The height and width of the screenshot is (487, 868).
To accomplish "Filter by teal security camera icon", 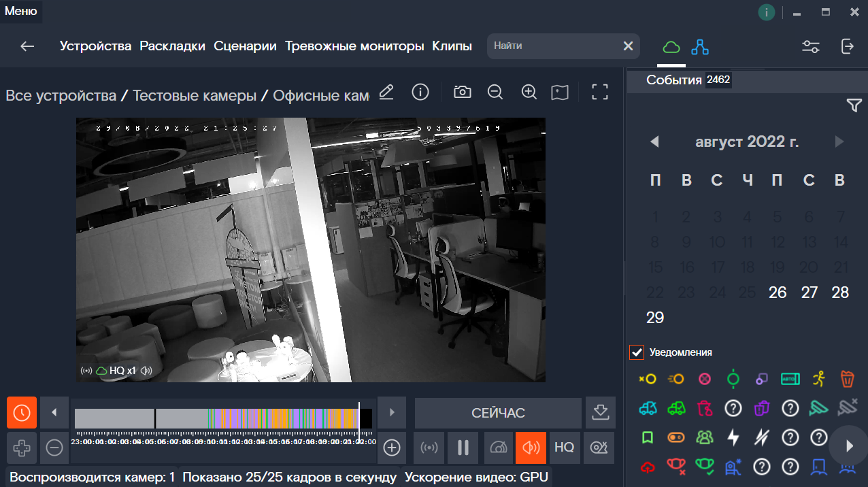I will (x=818, y=408).
